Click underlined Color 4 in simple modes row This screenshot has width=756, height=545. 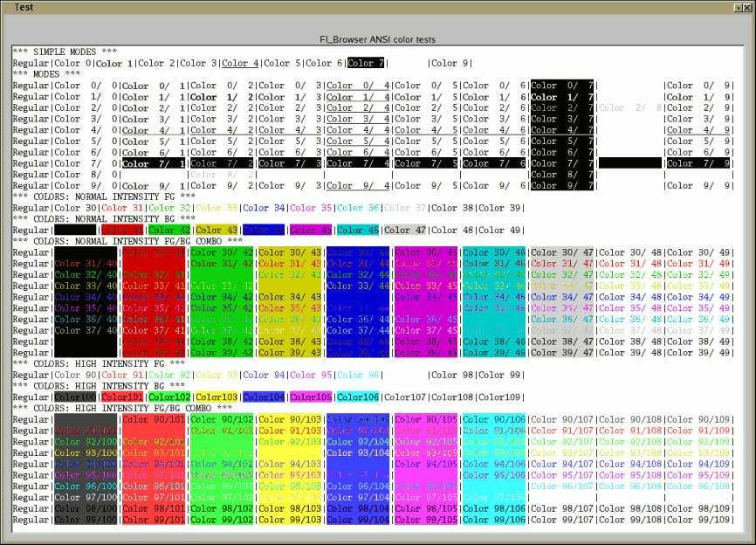pos(240,63)
